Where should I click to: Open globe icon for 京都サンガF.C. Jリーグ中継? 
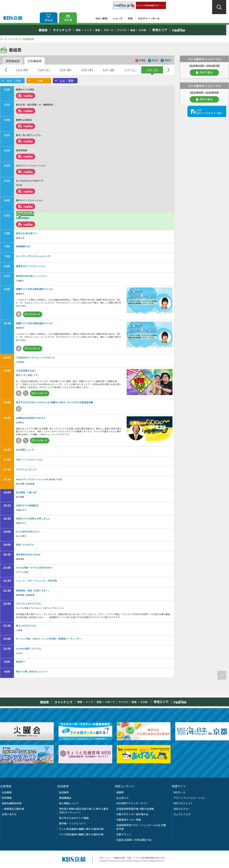[x=19, y=409]
